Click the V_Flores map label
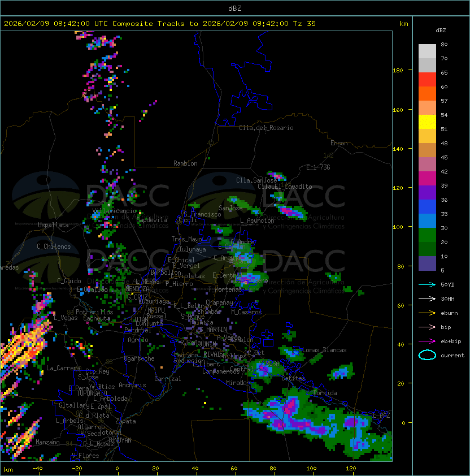This screenshot has width=470, height=476. coord(85,456)
